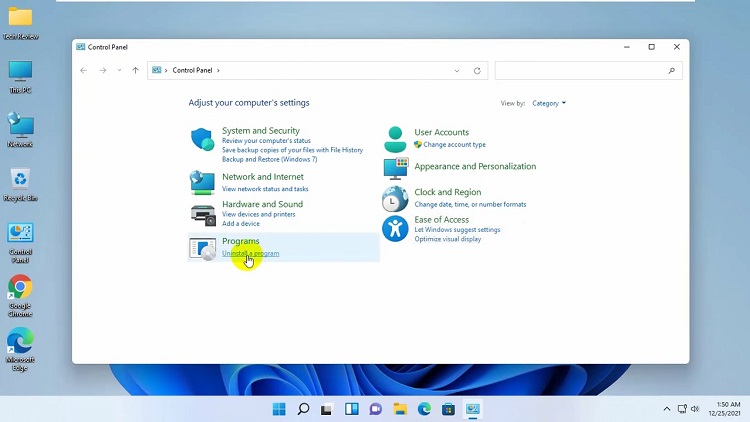Screen dimensions: 750x422
Task: Expand the address bar history dropdown
Action: click(457, 71)
